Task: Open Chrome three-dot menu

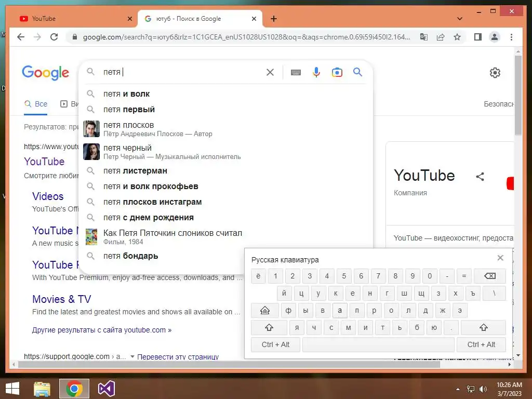Action: coord(511,37)
